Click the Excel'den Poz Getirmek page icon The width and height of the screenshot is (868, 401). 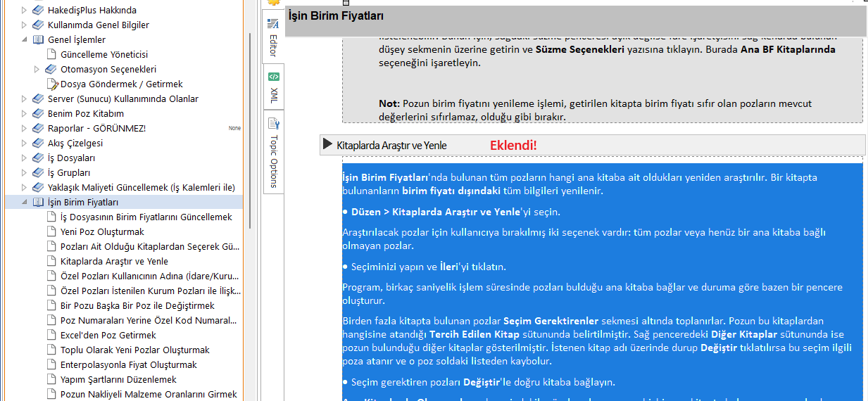[51, 336]
